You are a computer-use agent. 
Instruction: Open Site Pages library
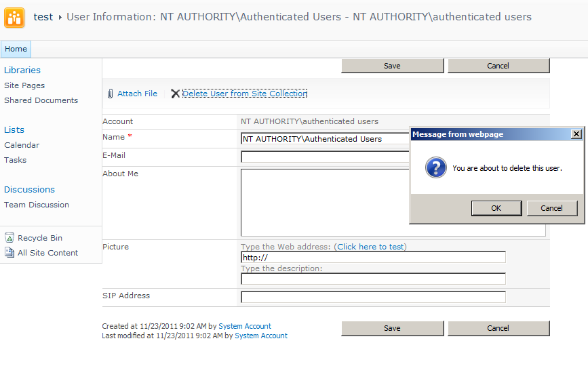tap(24, 85)
